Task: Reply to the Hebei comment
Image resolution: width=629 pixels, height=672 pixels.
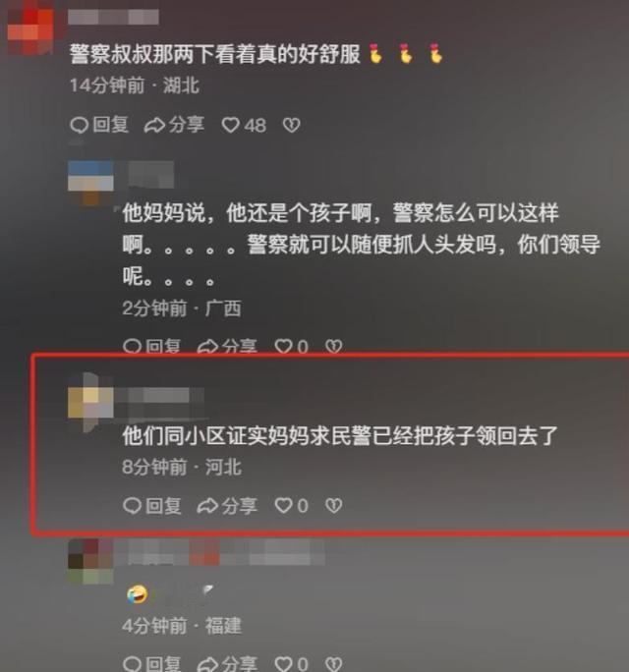Action: point(151,506)
